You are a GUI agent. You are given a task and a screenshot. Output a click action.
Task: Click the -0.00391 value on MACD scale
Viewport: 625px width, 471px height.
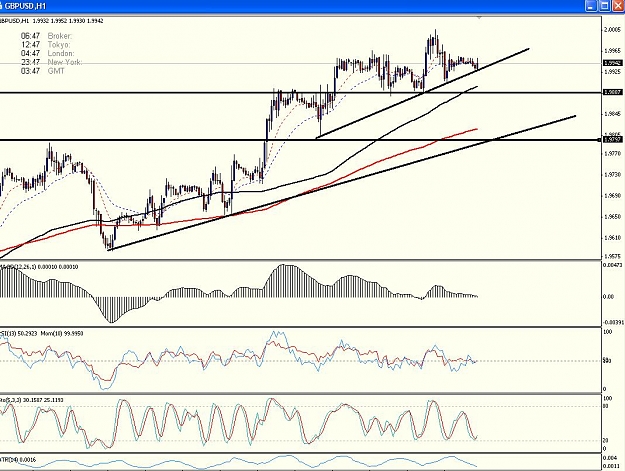[x=613, y=322]
